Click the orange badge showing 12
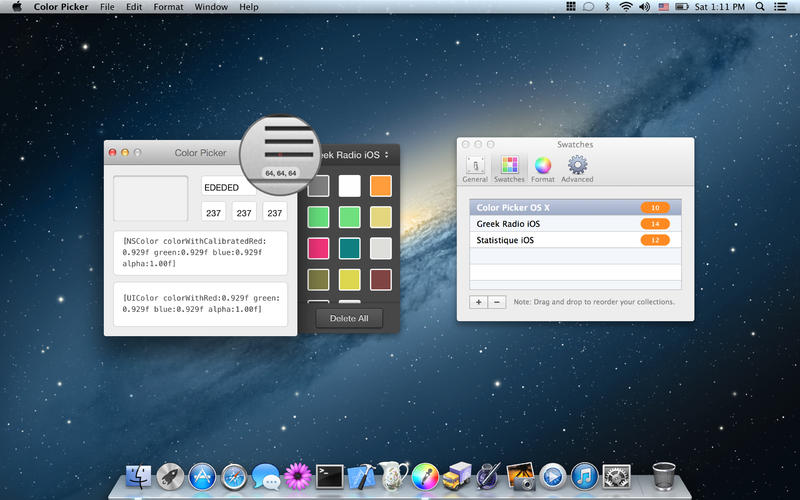 click(655, 240)
